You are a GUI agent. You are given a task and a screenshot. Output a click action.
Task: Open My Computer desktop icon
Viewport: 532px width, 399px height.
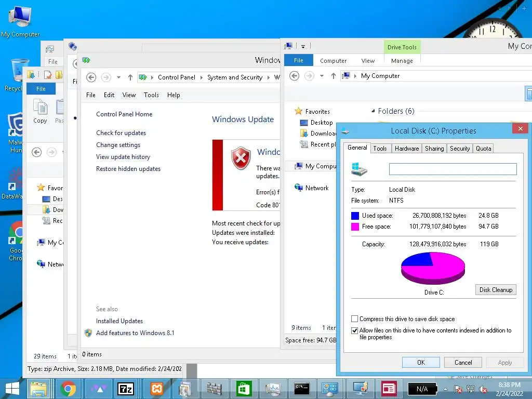(20, 21)
